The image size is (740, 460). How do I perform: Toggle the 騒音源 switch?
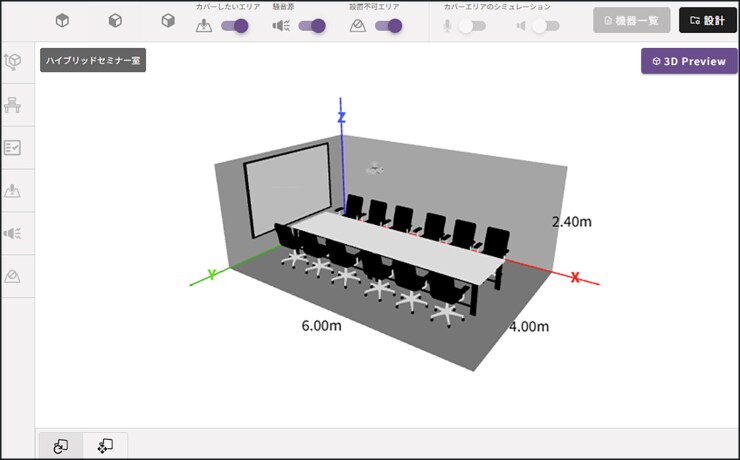point(312,26)
